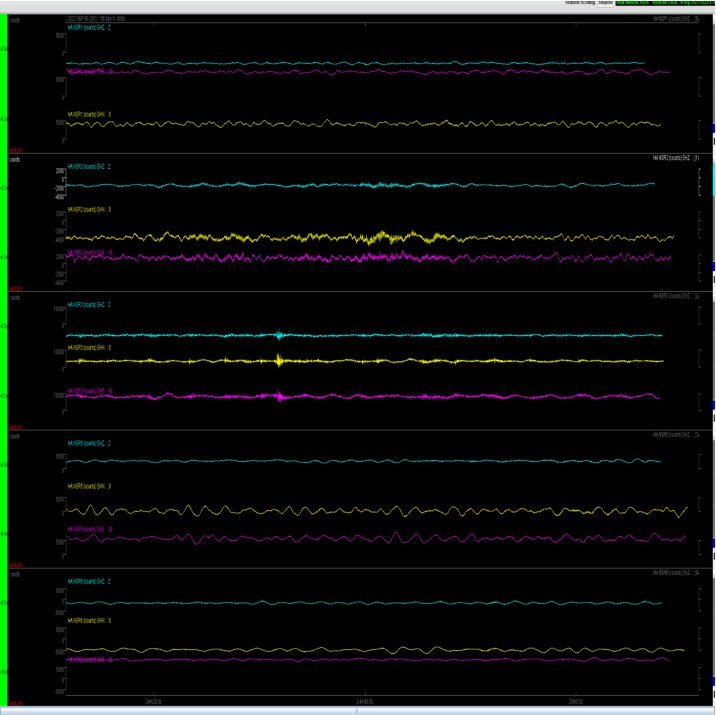This screenshot has height=715, width=716.
Task: Select the HANSR6 SHN N trace label
Action: (x=89, y=620)
